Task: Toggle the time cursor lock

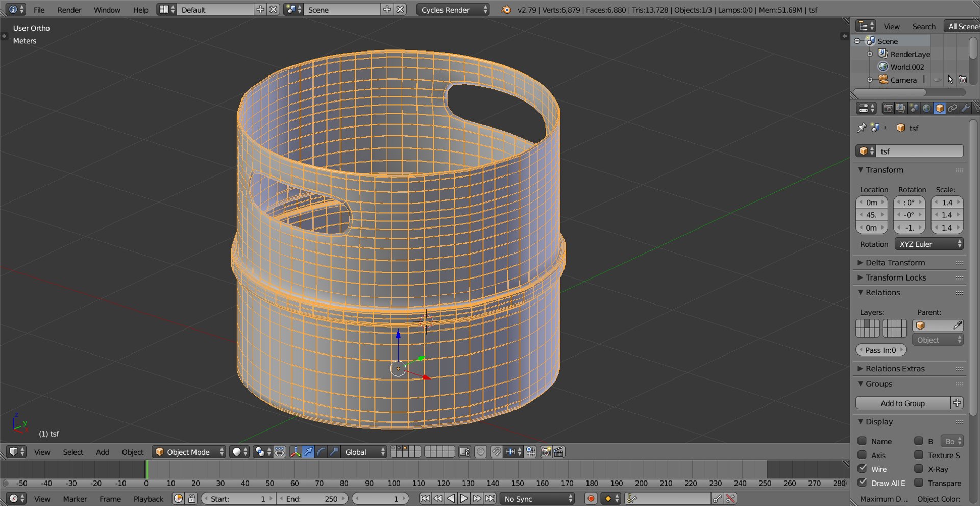Action: click(191, 498)
